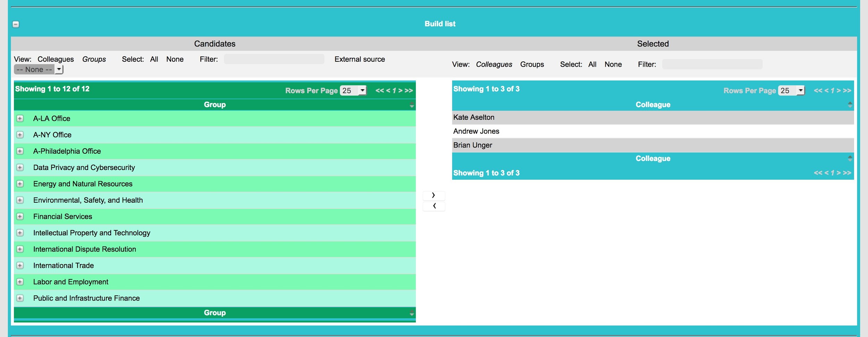The width and height of the screenshot is (868, 337).
Task: Click Environmental, Safety, and Health name
Action: click(x=88, y=200)
